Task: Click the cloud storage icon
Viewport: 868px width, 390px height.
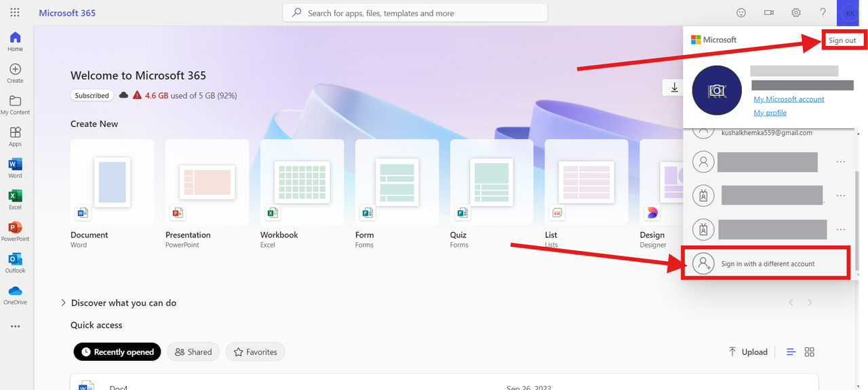Action: click(x=123, y=96)
